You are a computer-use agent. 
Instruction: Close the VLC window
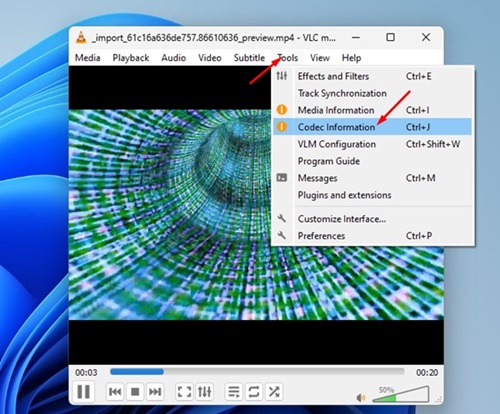coord(426,37)
